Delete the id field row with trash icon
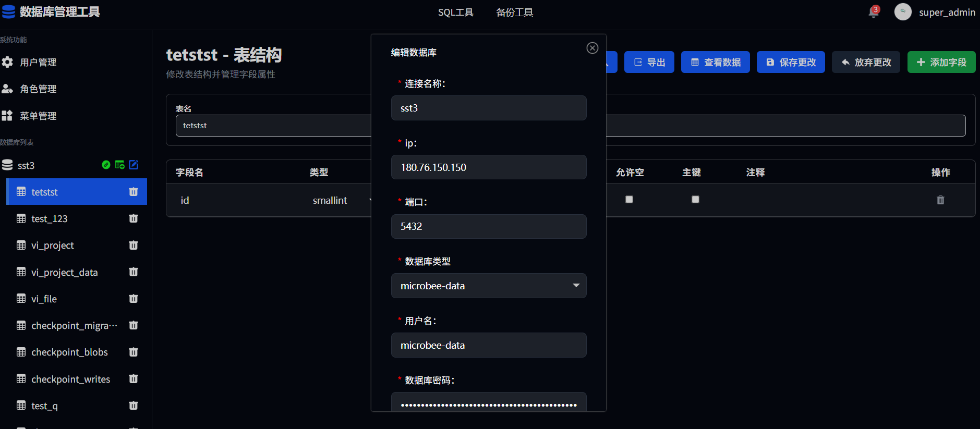 940,200
